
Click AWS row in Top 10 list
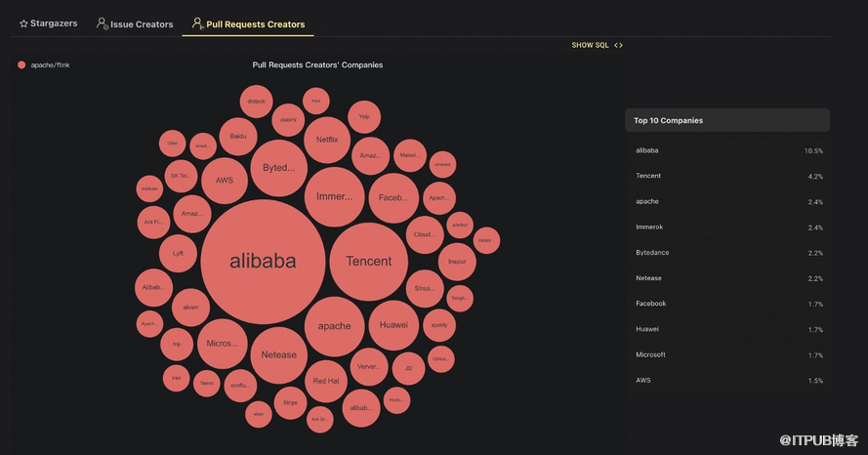point(727,380)
